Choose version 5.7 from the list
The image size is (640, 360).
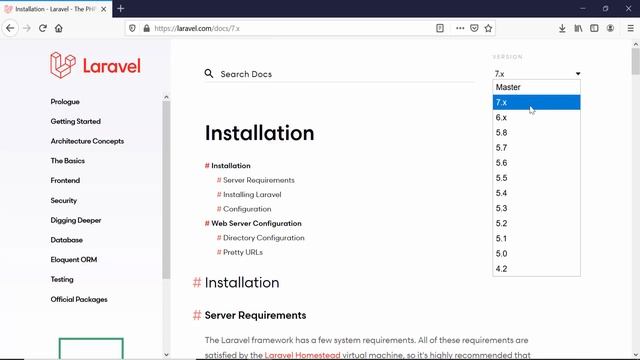tap(536, 148)
